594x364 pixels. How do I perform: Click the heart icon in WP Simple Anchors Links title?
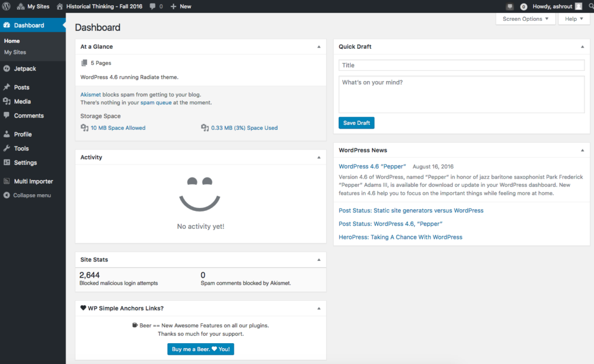click(x=84, y=308)
